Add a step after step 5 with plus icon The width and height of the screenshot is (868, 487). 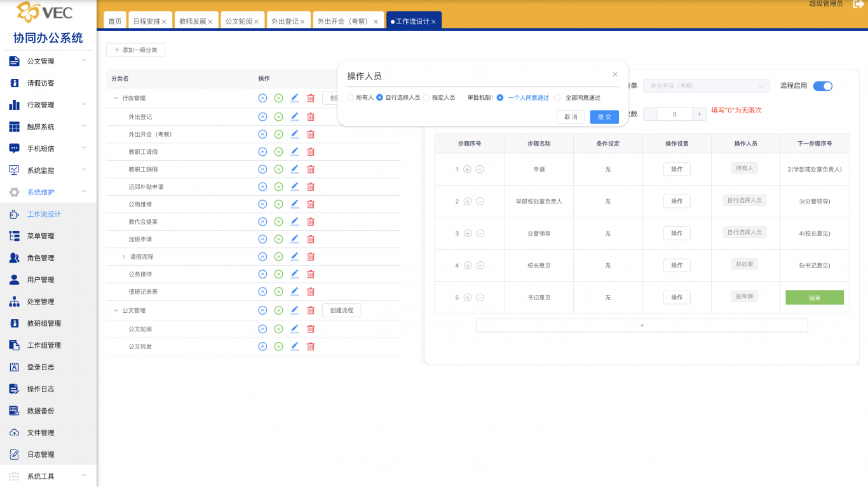pos(468,298)
